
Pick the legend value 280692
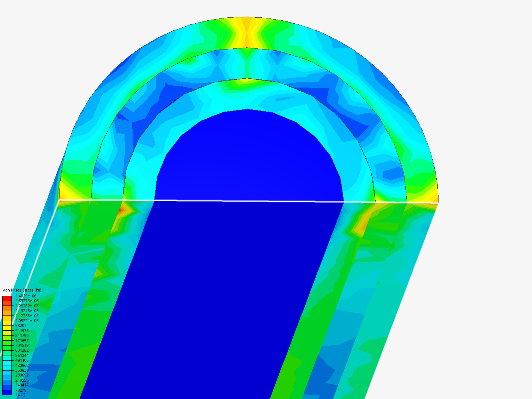(22, 375)
